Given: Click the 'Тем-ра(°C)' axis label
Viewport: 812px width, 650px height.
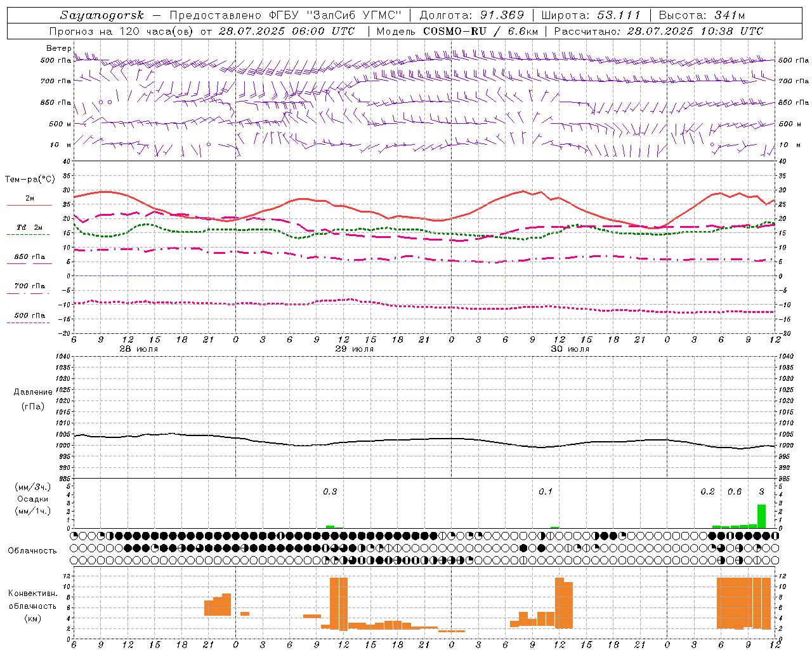Looking at the screenshot, I should click(30, 180).
